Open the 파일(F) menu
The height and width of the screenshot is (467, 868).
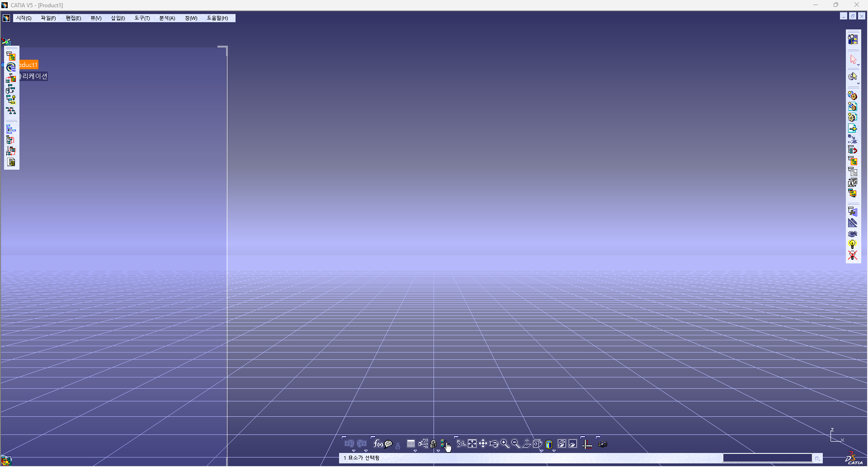[x=48, y=18]
